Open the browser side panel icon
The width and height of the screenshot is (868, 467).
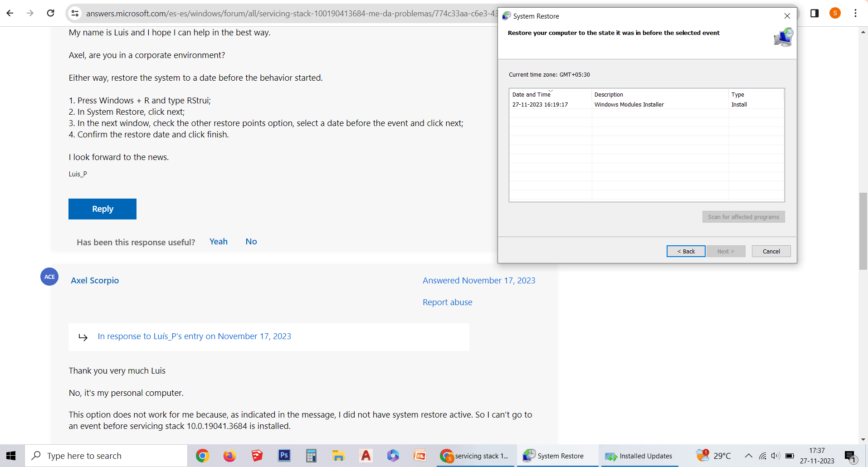[x=814, y=13]
